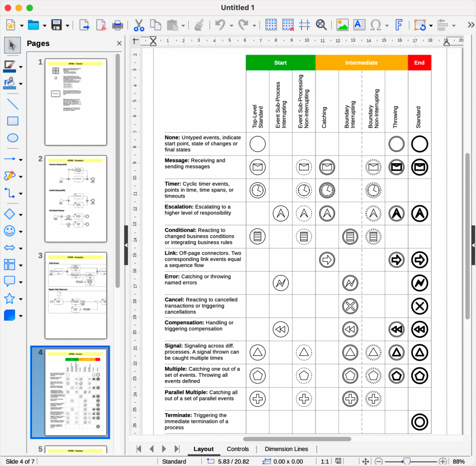Click the 1:1 scale in status bar

pos(325,461)
